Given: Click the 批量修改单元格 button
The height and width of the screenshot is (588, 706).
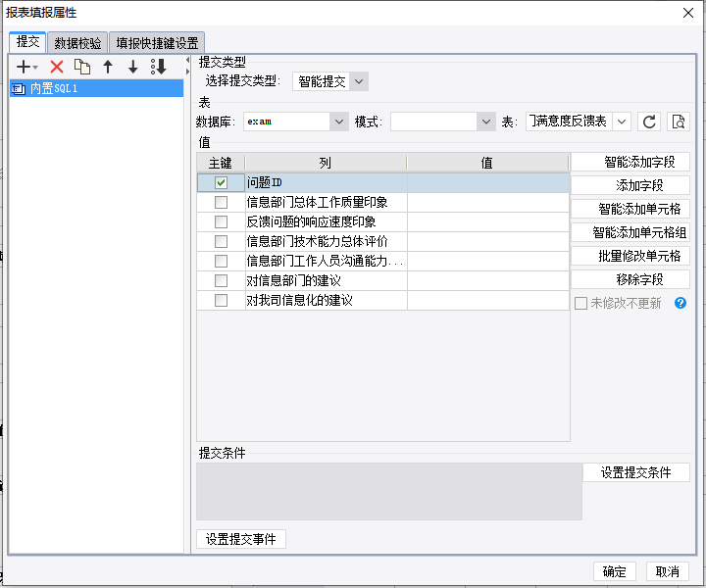Looking at the screenshot, I should tap(630, 256).
